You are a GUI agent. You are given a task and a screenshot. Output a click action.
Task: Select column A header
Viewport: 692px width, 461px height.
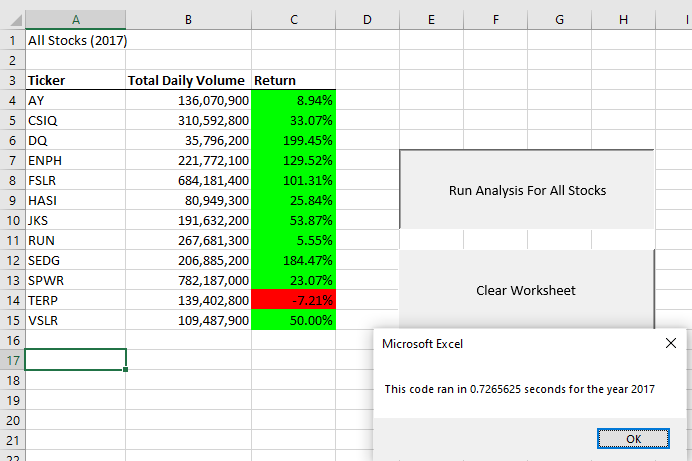(x=75, y=20)
